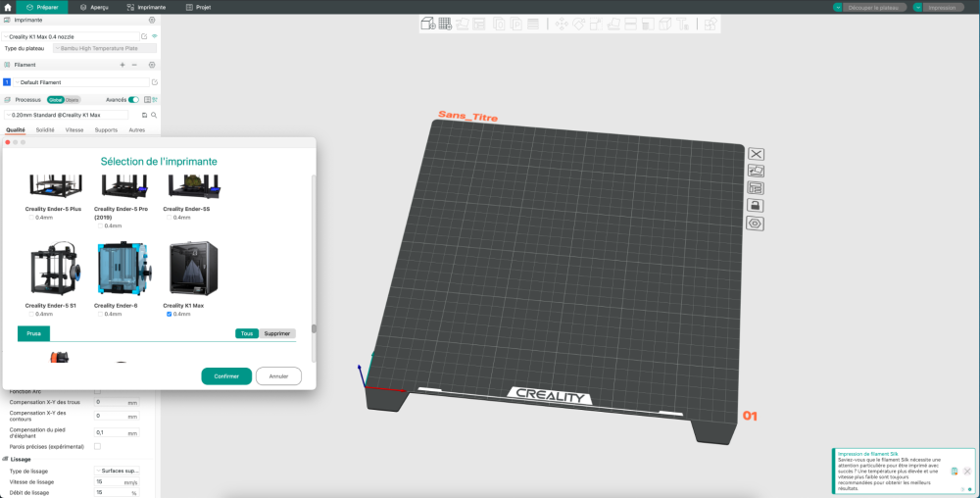Click in the Vitesse de lissage input field

pos(110,481)
